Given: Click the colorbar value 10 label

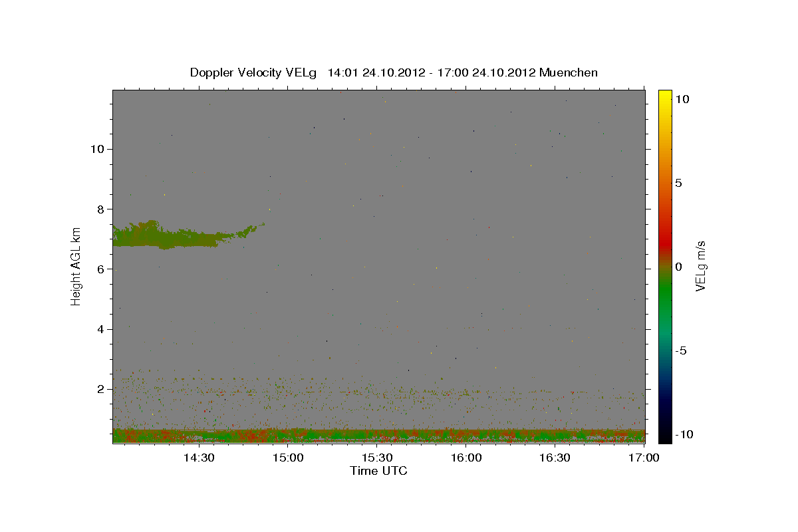Looking at the screenshot, I should point(682,98).
